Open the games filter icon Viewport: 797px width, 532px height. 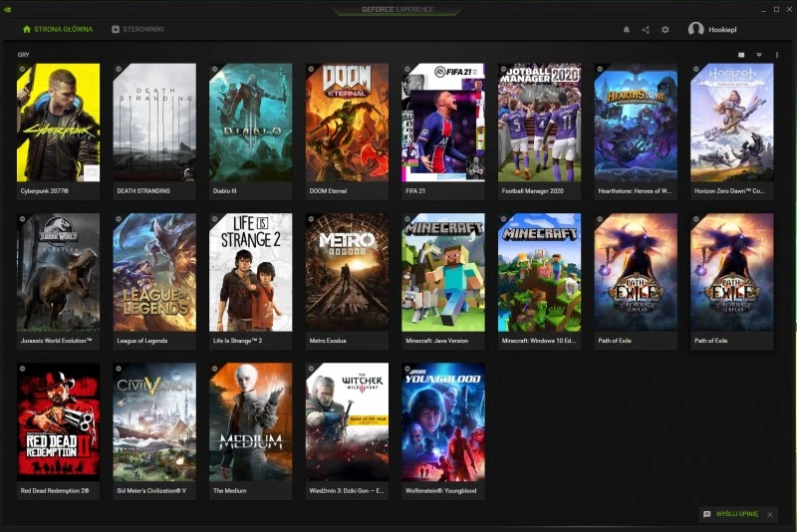(x=759, y=55)
